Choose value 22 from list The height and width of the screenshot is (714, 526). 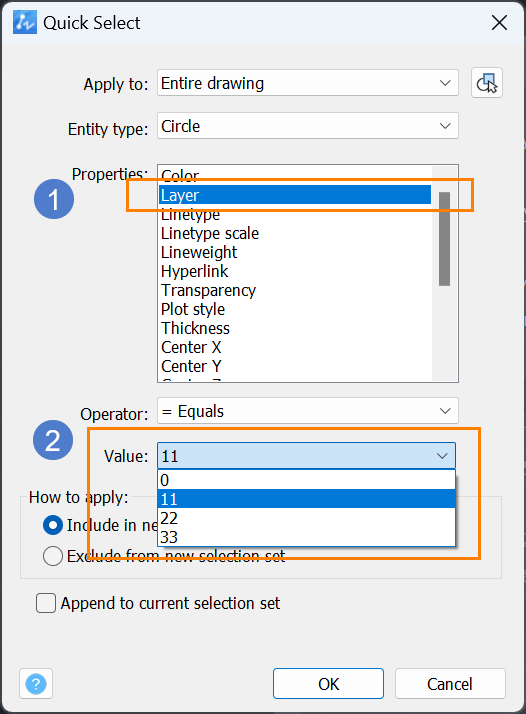[x=306, y=518]
